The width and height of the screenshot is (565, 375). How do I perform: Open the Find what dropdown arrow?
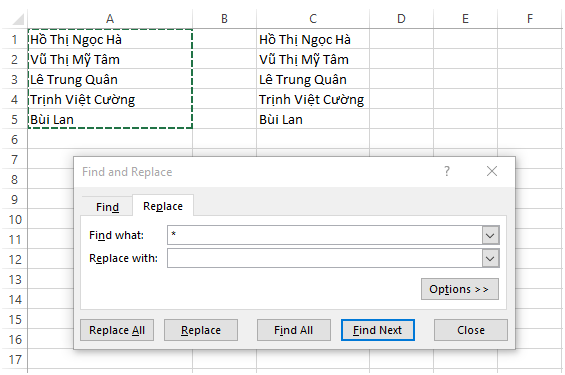[x=490, y=236]
